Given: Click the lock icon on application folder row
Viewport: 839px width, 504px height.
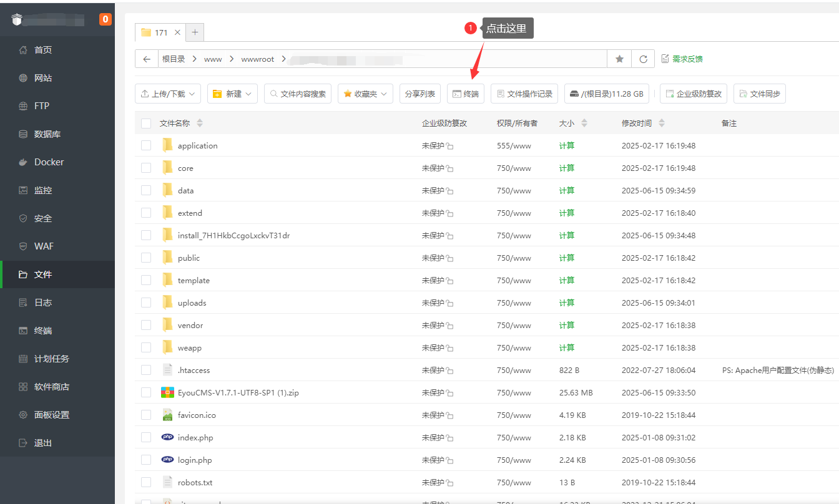Looking at the screenshot, I should pyautogui.click(x=450, y=146).
